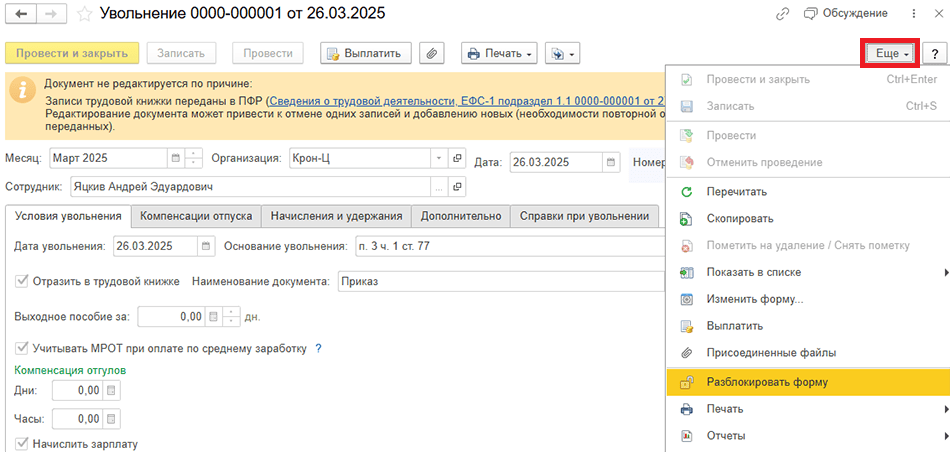Click the copy link icon near Обсуждение

pyautogui.click(x=782, y=14)
